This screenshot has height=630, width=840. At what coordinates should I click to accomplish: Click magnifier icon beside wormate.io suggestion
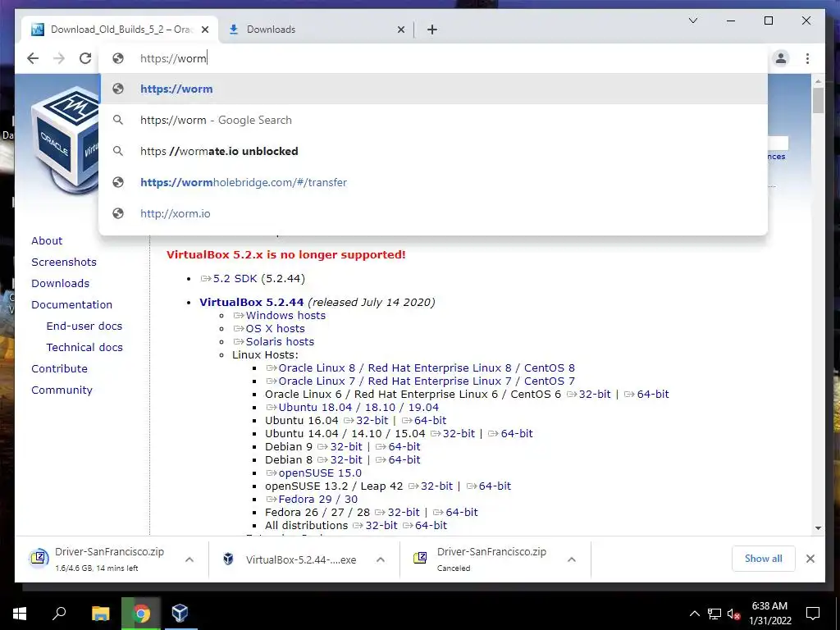118,151
